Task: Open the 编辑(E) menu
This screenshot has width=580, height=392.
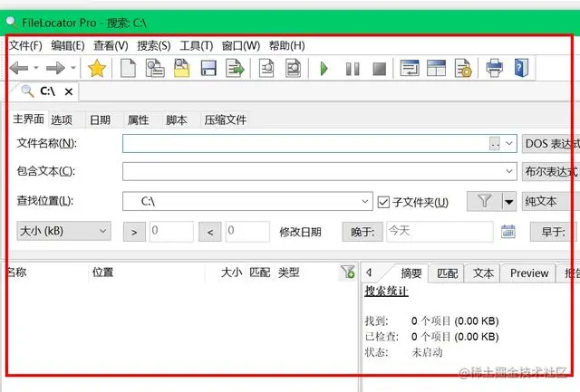Action: [68, 46]
